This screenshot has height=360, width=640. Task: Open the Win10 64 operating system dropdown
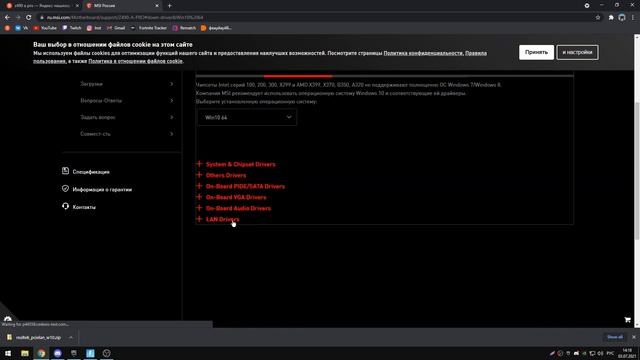247,118
